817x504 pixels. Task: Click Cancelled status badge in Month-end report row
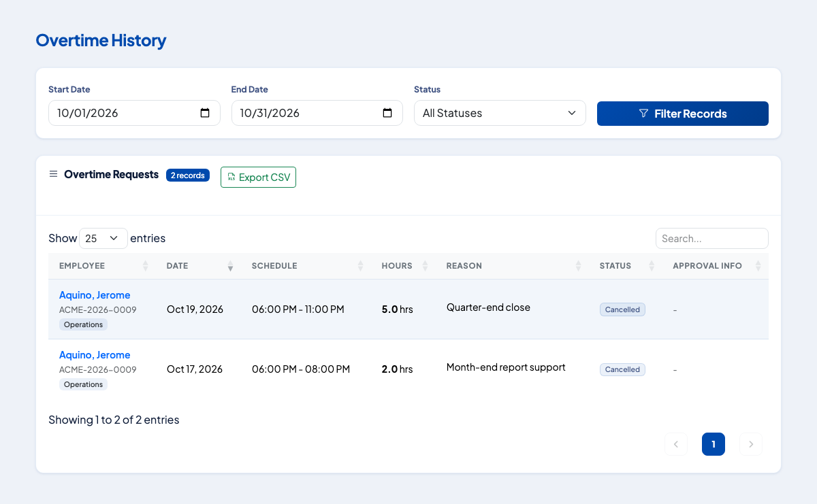click(622, 369)
